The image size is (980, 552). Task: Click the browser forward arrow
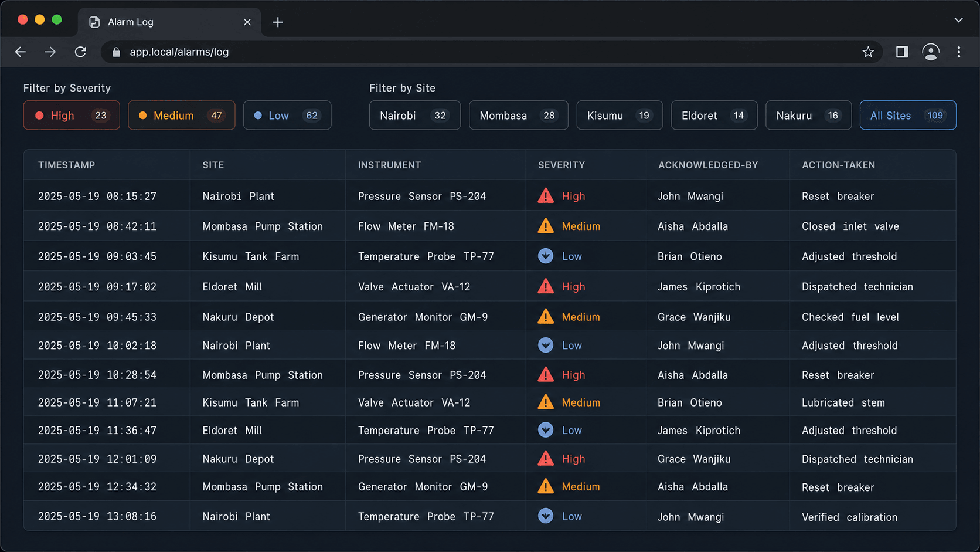coord(50,52)
